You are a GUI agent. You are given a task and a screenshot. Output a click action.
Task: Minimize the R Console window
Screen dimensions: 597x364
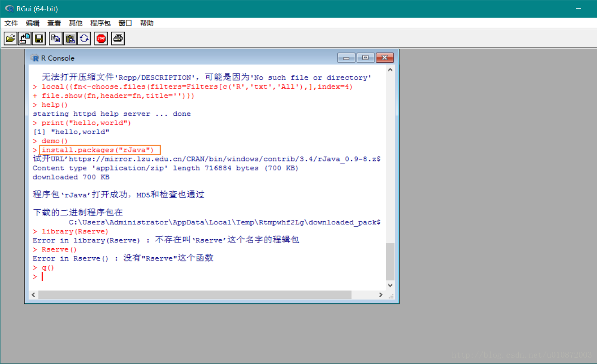346,57
